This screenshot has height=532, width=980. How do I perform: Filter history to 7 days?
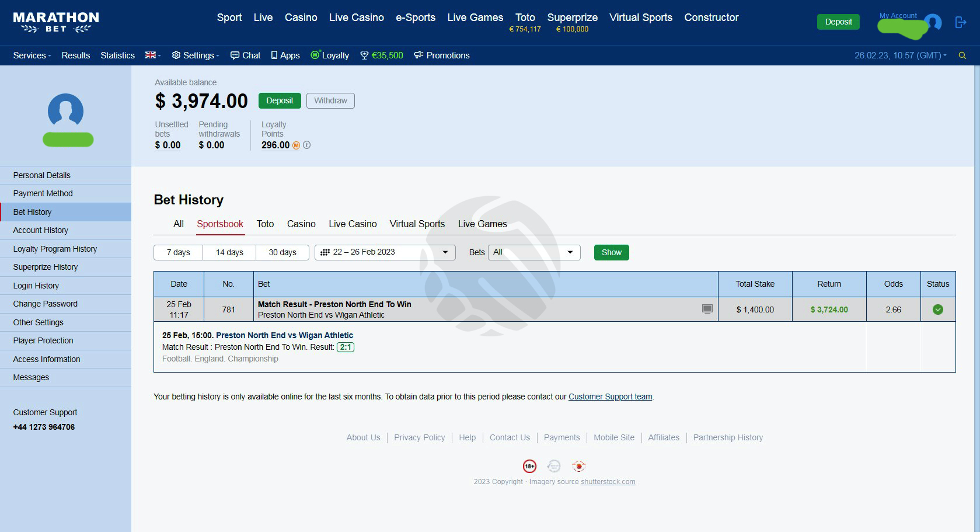point(179,252)
